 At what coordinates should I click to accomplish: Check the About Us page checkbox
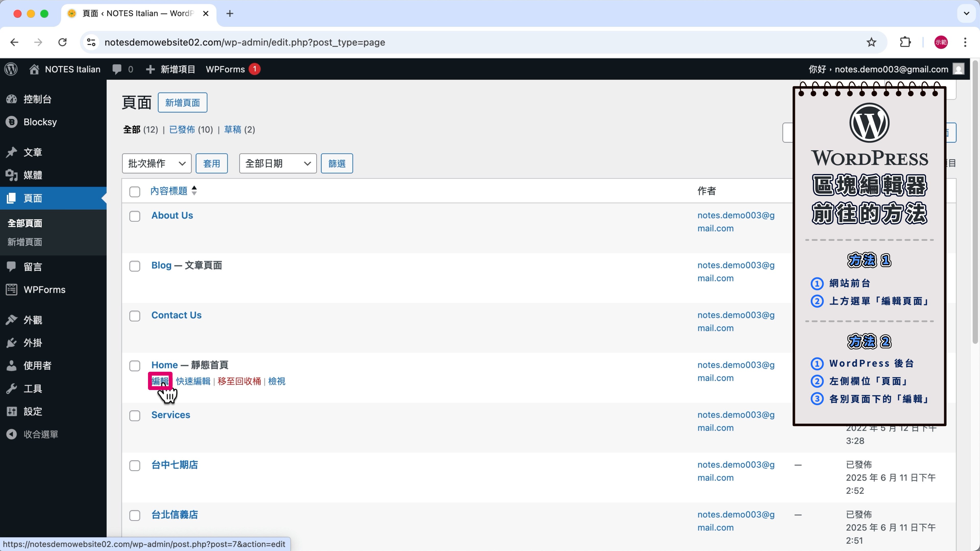135,216
